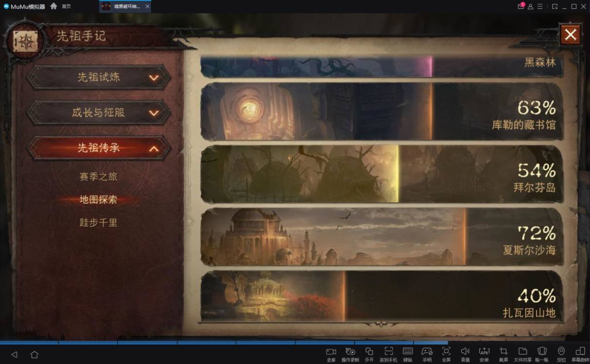Image resolution: width=590 pixels, height=364 pixels.
Task: Open file sharing folder (文件共享)
Action: pyautogui.click(x=523, y=354)
